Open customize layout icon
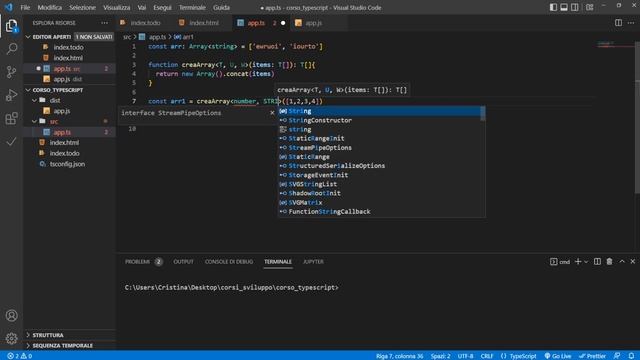 pos(589,7)
